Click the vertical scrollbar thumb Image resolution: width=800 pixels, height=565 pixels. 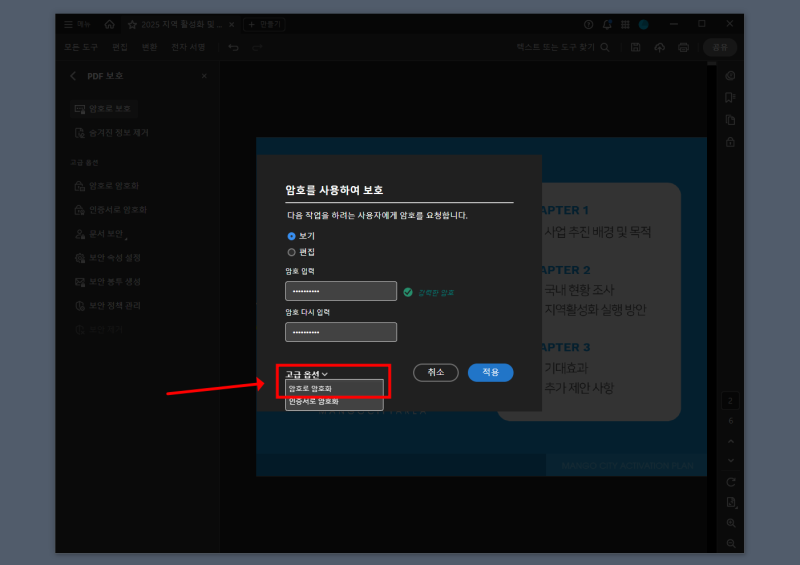pyautogui.click(x=712, y=64)
